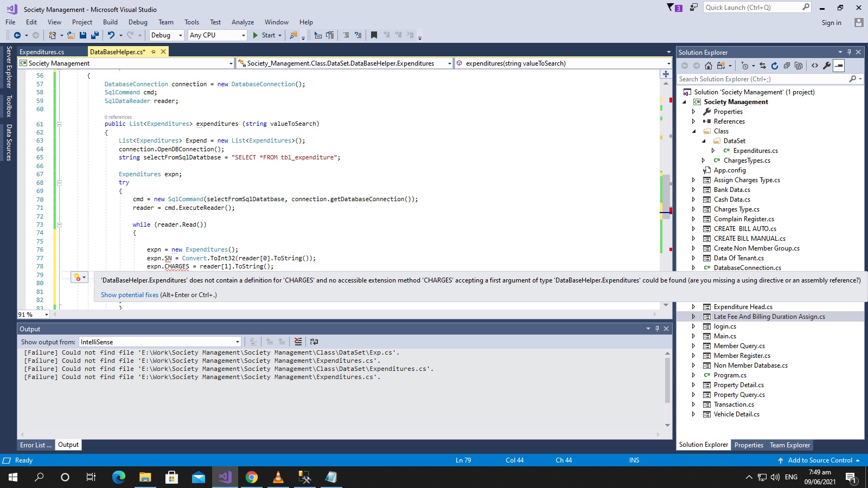Click the New Project toolbar icon
Viewport: 868px width, 488px height.
[52, 35]
